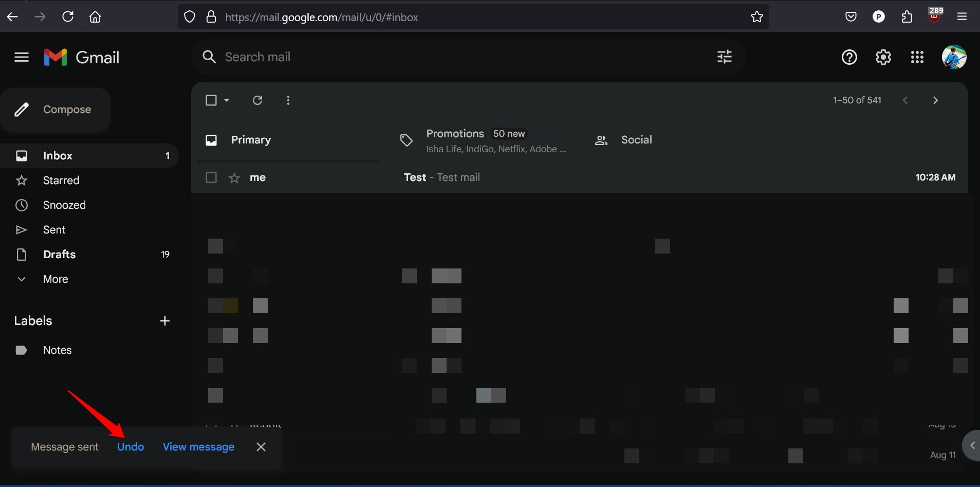Open the Google account avatar

pos(954,57)
